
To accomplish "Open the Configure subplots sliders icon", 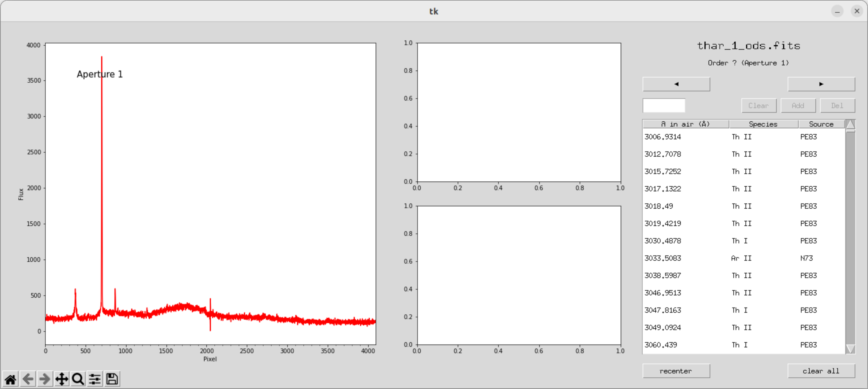I will click(x=95, y=379).
